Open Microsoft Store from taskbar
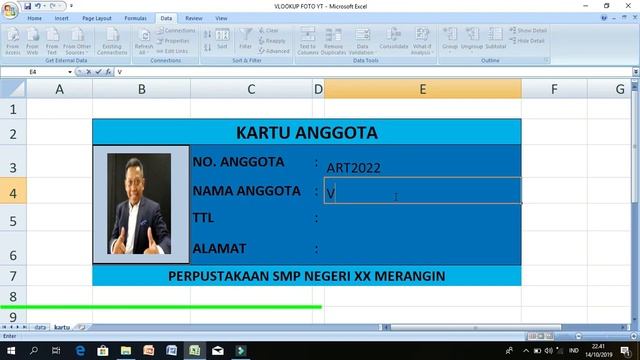This screenshot has width=640, height=360. tap(103, 351)
